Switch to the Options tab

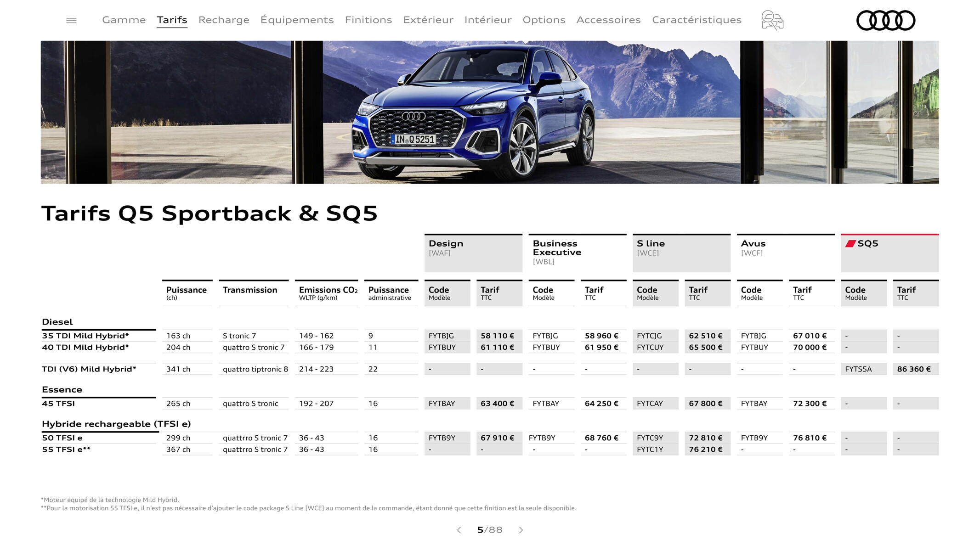pyautogui.click(x=544, y=20)
